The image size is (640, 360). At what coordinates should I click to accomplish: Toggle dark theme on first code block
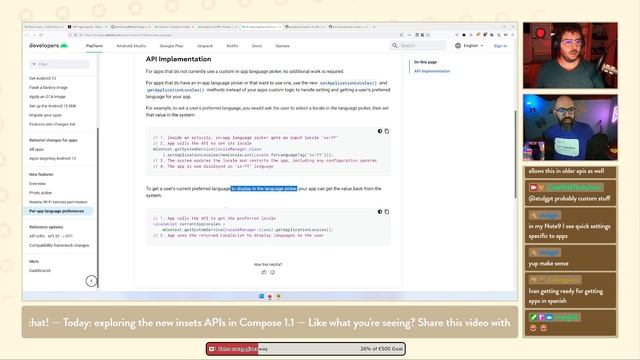[380, 131]
